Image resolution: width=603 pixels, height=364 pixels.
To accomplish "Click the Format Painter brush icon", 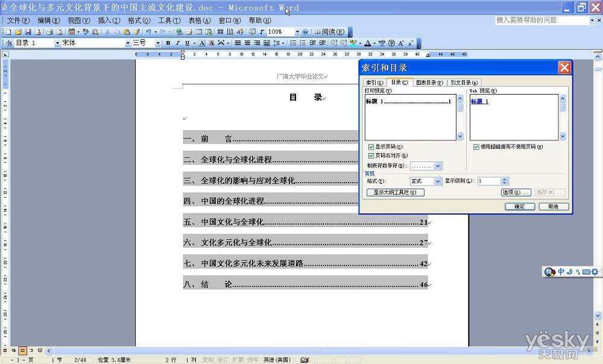I will tap(137, 31).
